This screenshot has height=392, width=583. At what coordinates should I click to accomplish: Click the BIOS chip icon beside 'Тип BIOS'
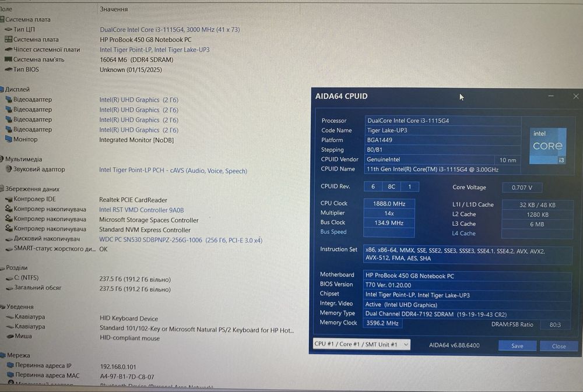[8, 69]
